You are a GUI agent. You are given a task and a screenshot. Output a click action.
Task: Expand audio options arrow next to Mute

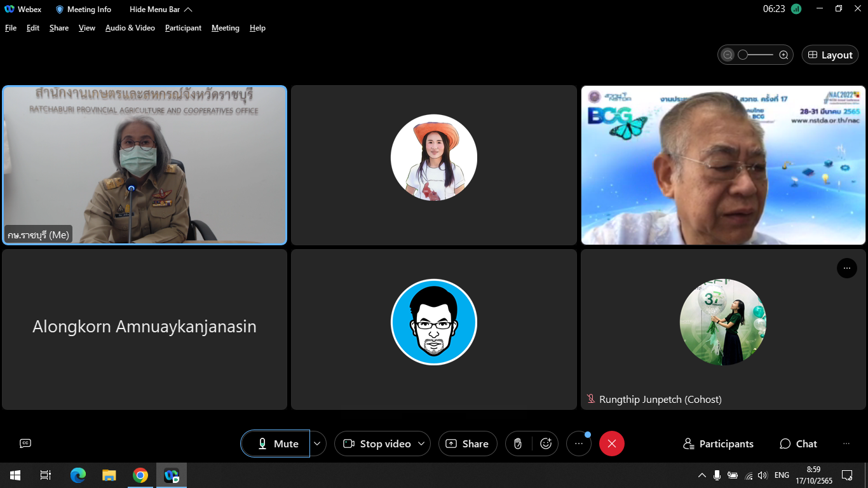317,444
